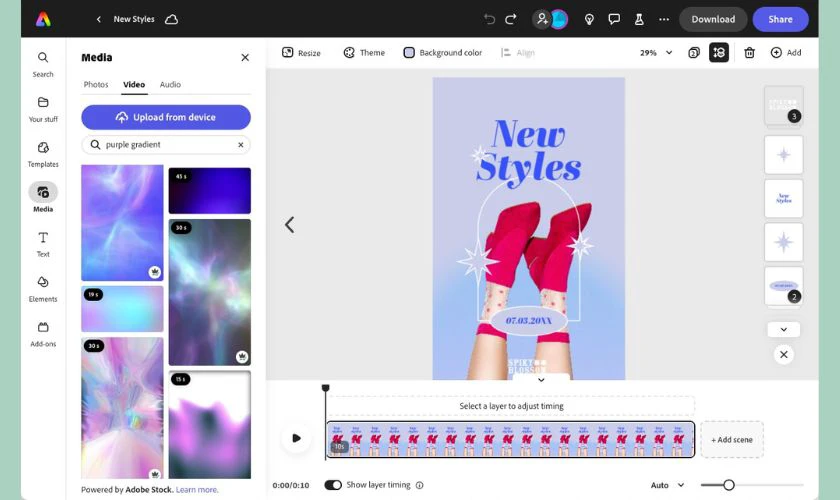Screen dimensions: 840x500
Task: Select the 45 s dark purple video
Action: [x=209, y=191]
